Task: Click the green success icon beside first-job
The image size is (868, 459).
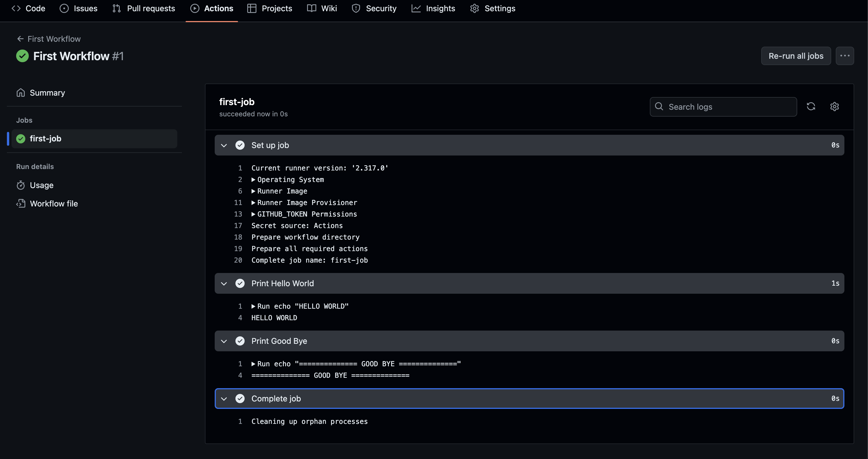Action: tap(21, 139)
